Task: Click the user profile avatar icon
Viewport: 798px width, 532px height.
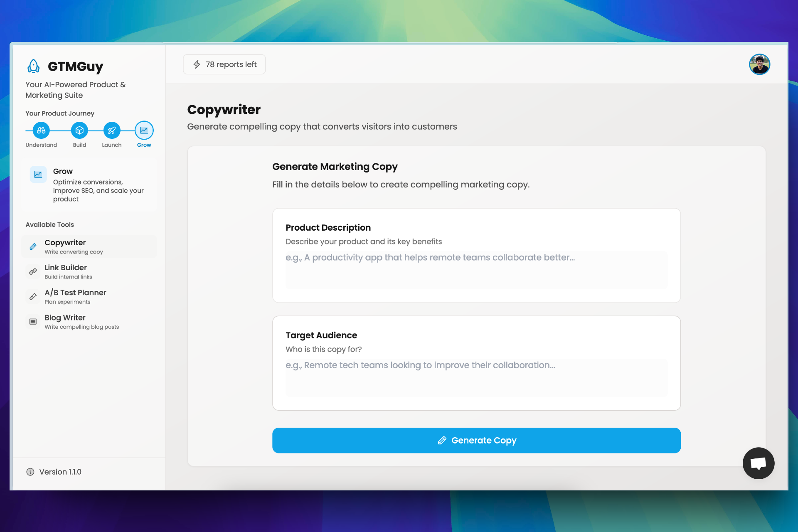Action: tap(760, 64)
